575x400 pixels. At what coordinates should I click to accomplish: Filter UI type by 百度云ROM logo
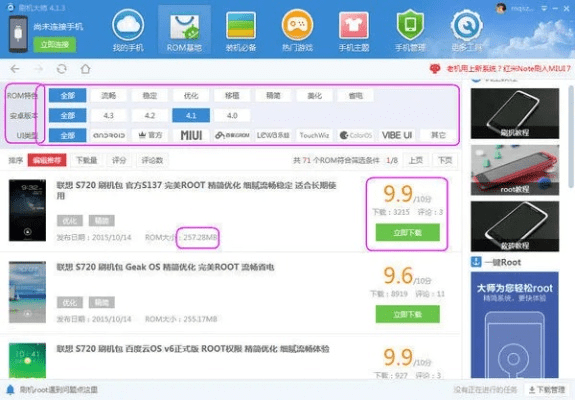(232, 135)
